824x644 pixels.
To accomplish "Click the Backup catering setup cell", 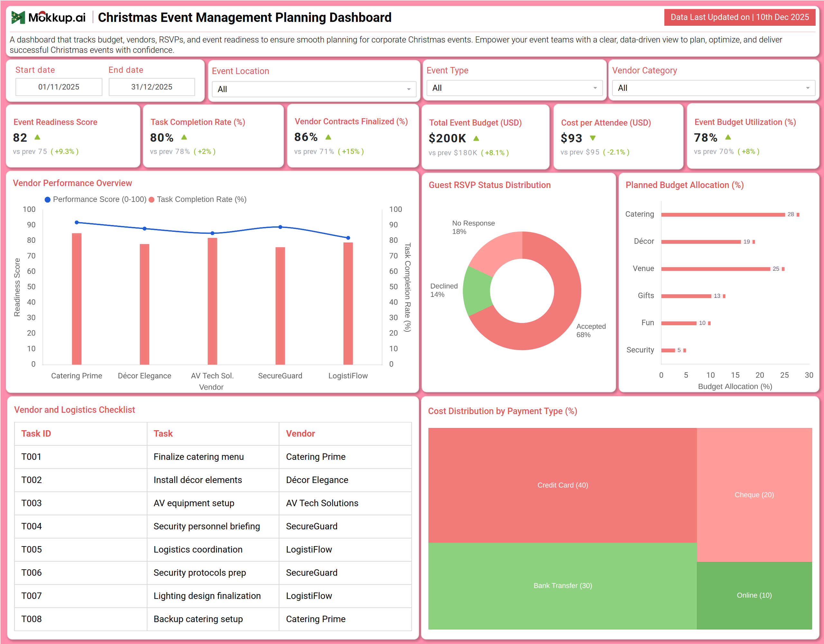I will click(x=213, y=619).
